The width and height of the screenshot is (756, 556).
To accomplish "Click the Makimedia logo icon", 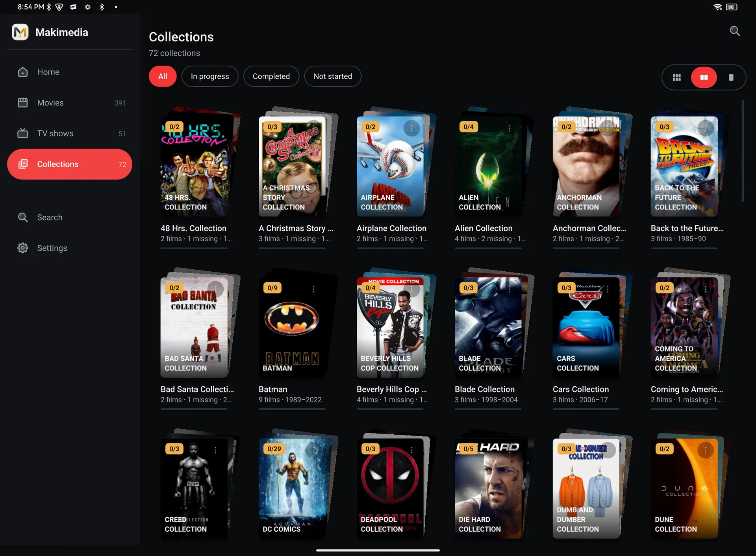I will coord(20,32).
